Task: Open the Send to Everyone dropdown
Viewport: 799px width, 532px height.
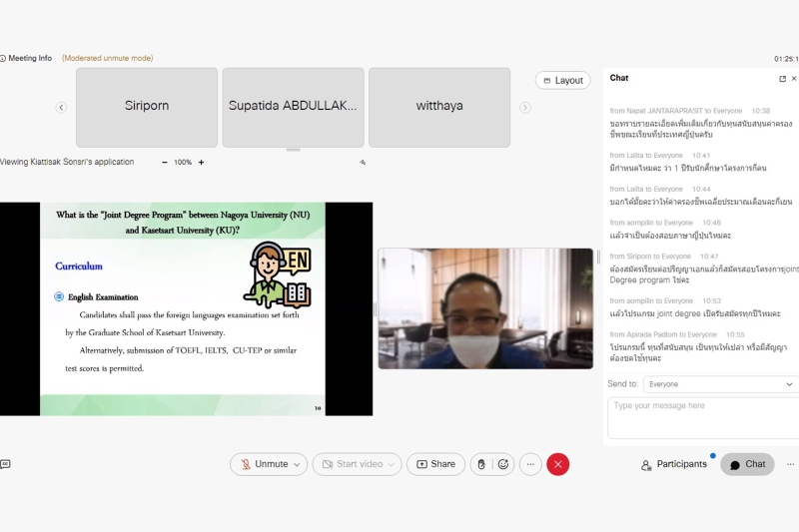Action: click(719, 383)
